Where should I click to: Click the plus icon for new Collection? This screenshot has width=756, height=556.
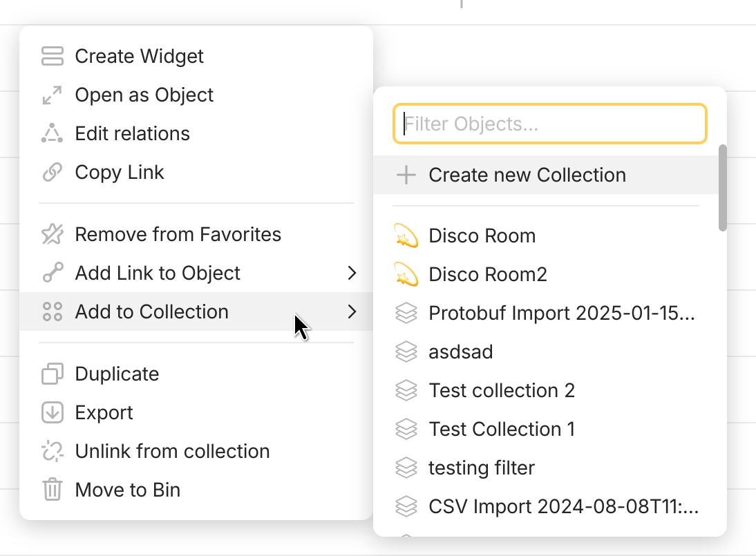tap(406, 175)
